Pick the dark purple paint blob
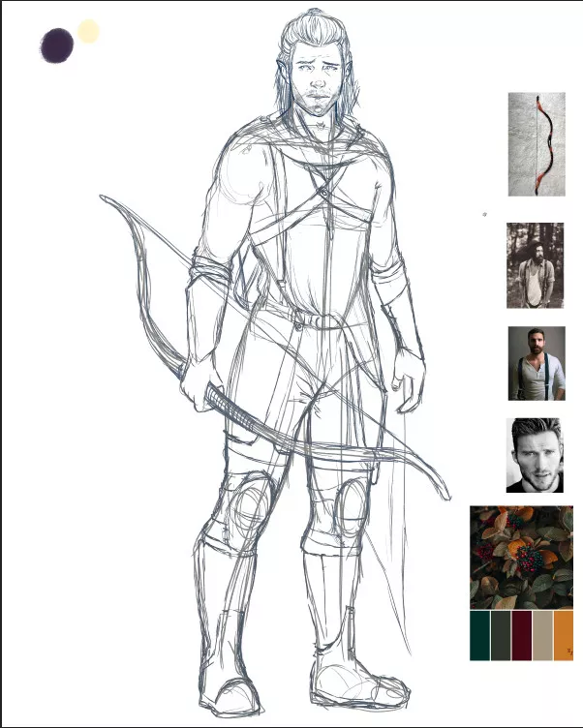 point(57,45)
